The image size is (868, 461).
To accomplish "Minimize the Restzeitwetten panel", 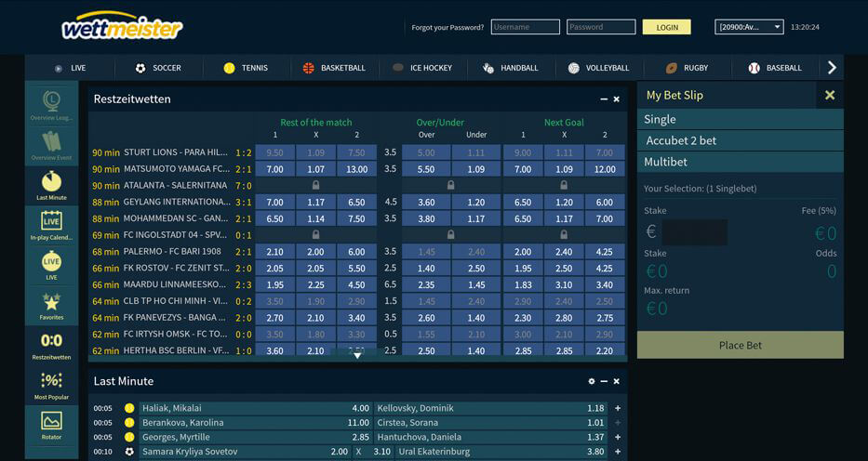I will [604, 99].
